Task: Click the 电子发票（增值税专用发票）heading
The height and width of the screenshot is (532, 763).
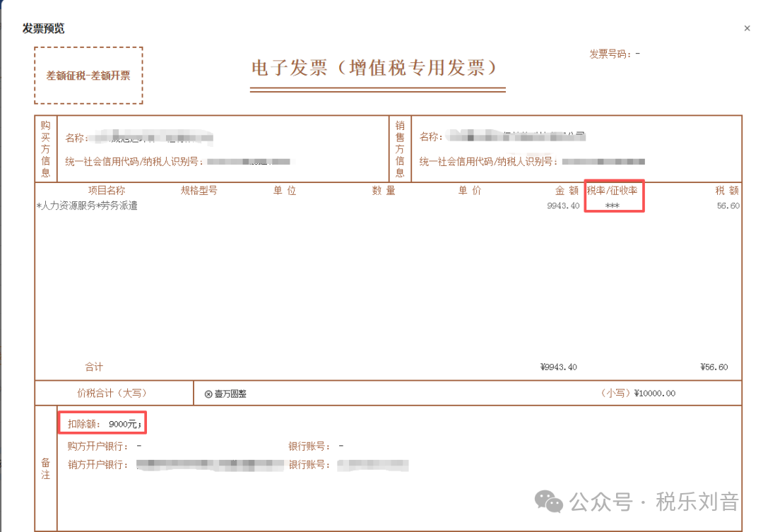Action: click(374, 68)
